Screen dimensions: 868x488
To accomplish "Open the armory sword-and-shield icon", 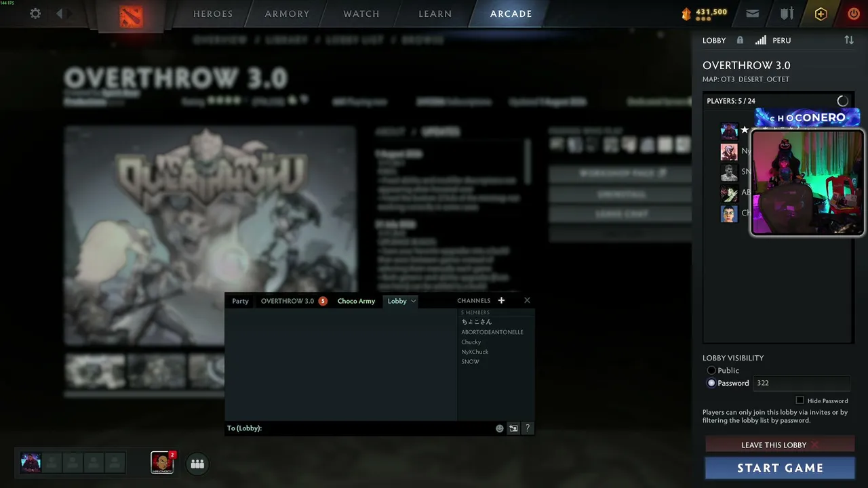I will coord(787,14).
